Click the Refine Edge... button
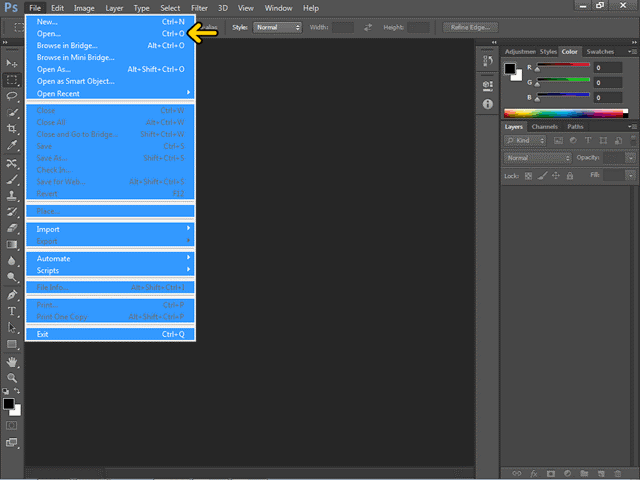 470,27
